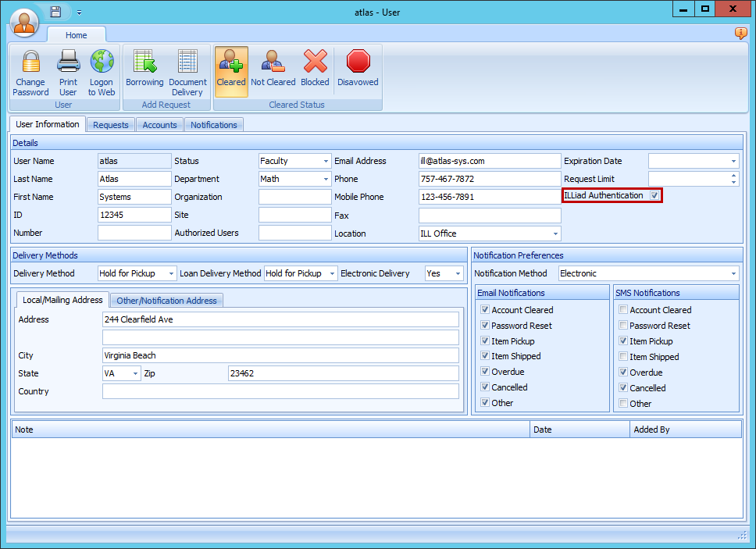756x549 pixels.
Task: Switch to the Requests tab
Action: pyautogui.click(x=110, y=124)
